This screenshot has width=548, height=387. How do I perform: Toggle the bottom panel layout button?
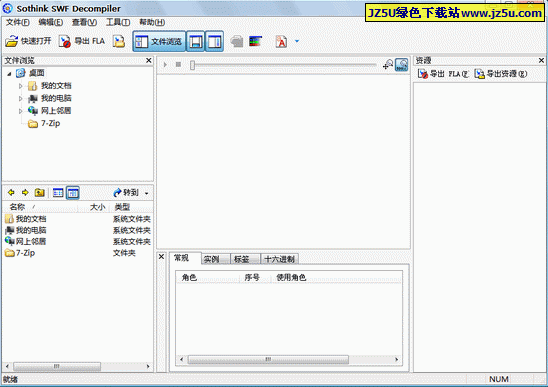[195, 42]
